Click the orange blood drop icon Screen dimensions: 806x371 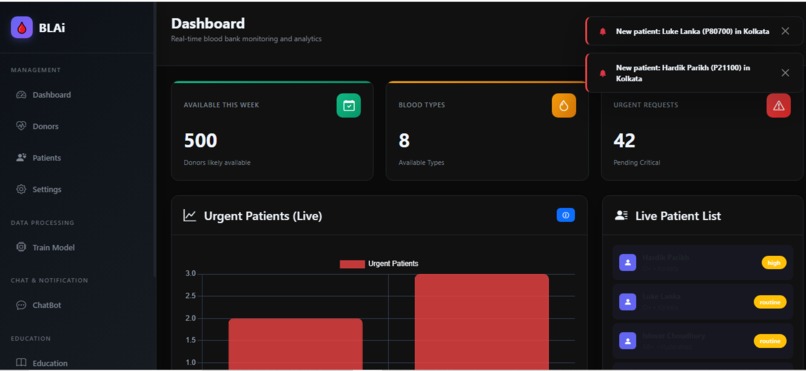pos(564,105)
